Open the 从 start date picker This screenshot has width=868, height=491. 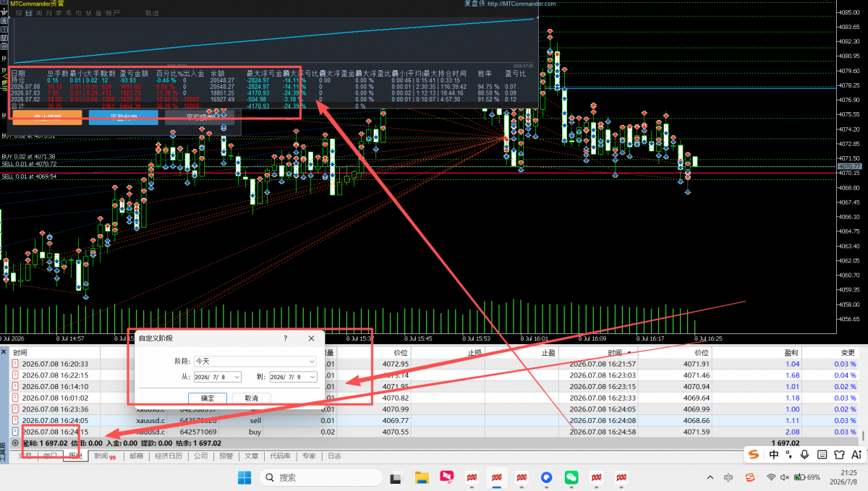(x=217, y=377)
